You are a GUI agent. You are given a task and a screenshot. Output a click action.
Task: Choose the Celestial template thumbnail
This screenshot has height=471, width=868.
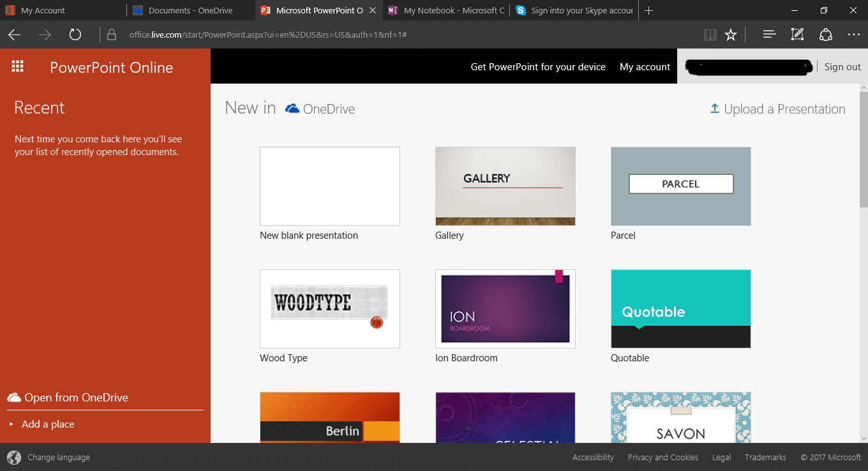tap(505, 417)
